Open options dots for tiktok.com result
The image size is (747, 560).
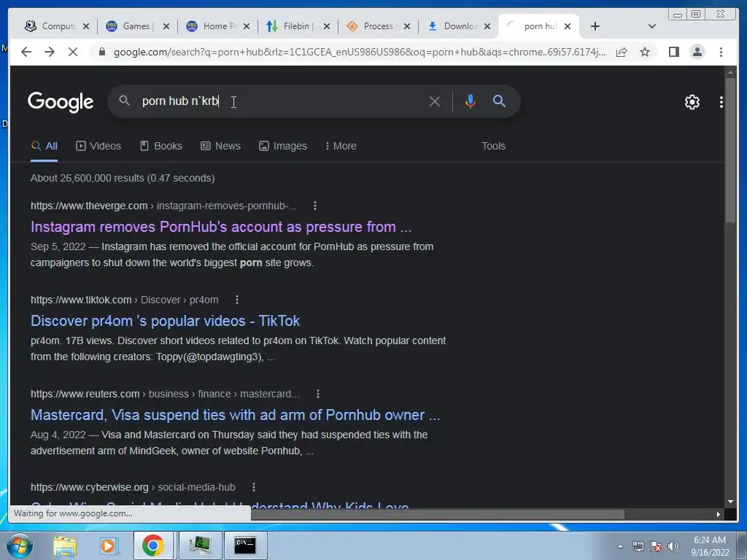(237, 300)
